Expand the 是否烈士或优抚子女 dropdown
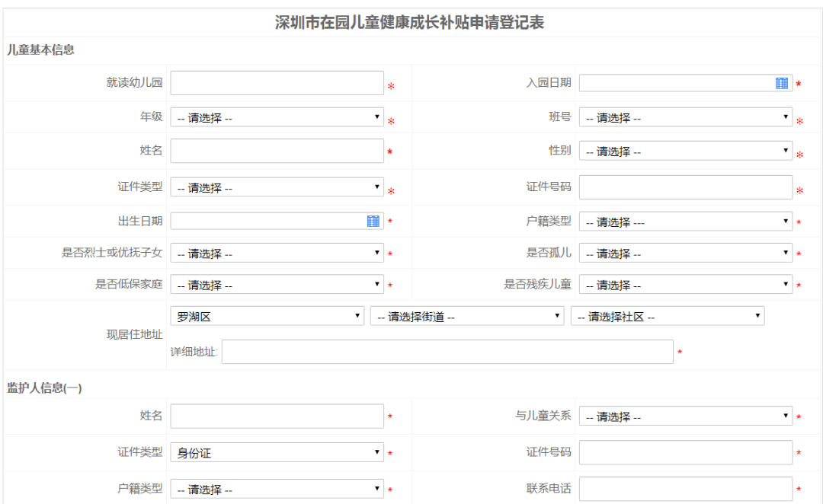This screenshot has height=504, width=823. point(277,252)
